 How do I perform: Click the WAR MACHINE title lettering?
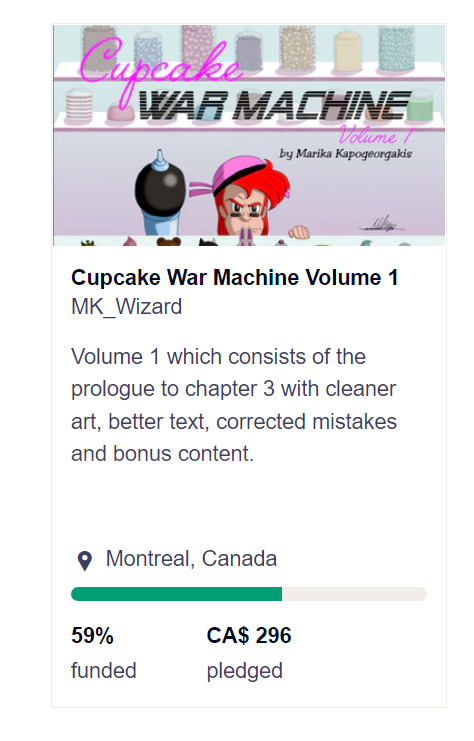(275, 105)
